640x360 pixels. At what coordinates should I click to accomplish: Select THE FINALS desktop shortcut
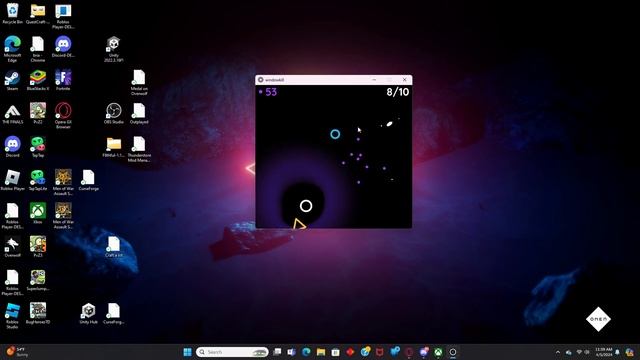click(x=12, y=113)
